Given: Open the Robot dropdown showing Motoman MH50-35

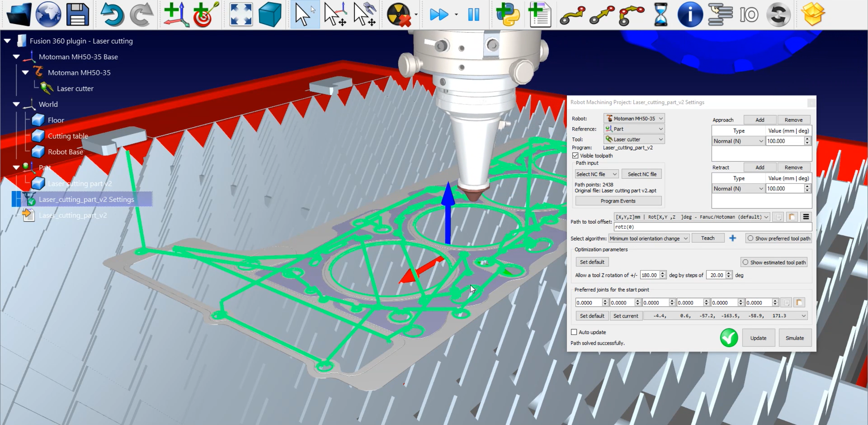Looking at the screenshot, I should [634, 119].
